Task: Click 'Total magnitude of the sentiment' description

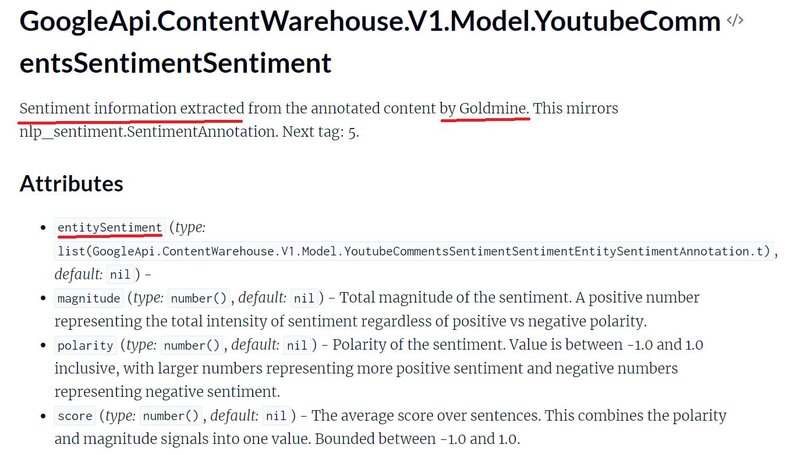Action: click(455, 298)
